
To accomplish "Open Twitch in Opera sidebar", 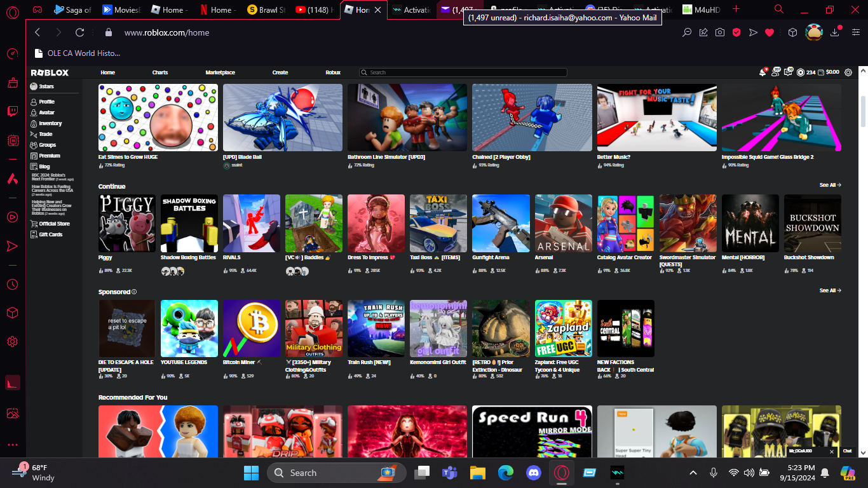I will [x=12, y=112].
